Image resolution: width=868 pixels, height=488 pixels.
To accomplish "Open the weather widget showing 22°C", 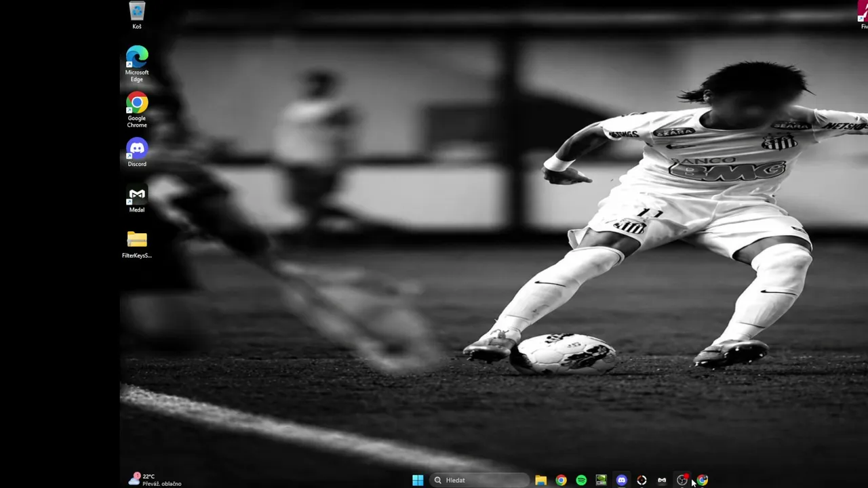I will (x=155, y=480).
